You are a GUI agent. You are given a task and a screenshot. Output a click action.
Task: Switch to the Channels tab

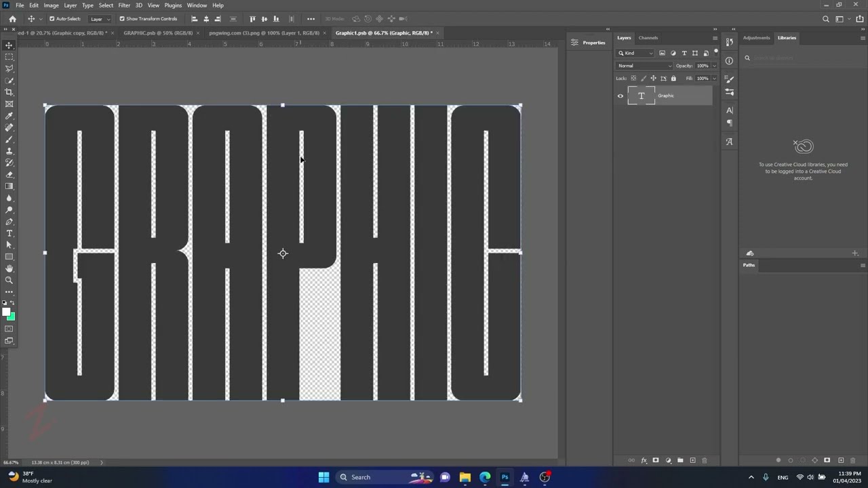pos(648,38)
